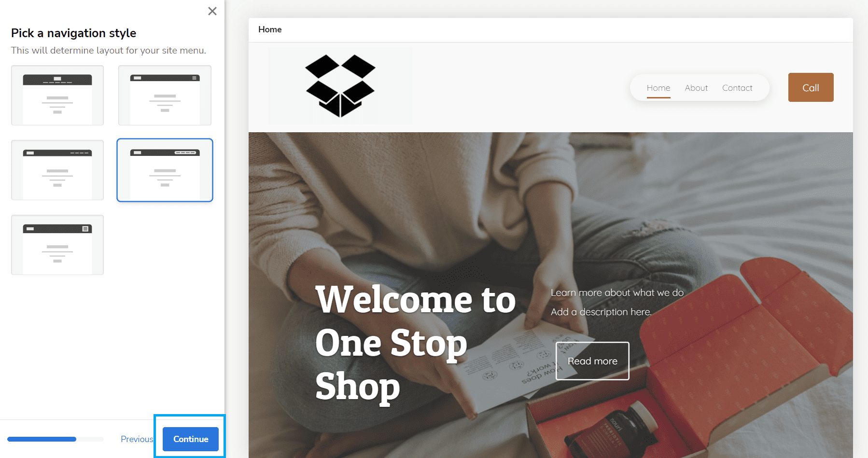Image resolution: width=868 pixels, height=458 pixels.
Task: Select the highlighted pill-menu navigation style
Action: click(x=165, y=170)
